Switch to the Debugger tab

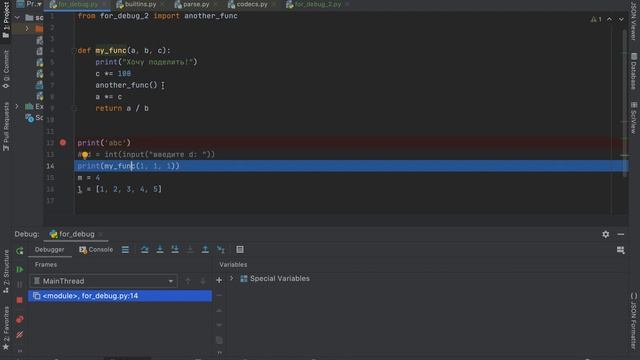pos(49,249)
